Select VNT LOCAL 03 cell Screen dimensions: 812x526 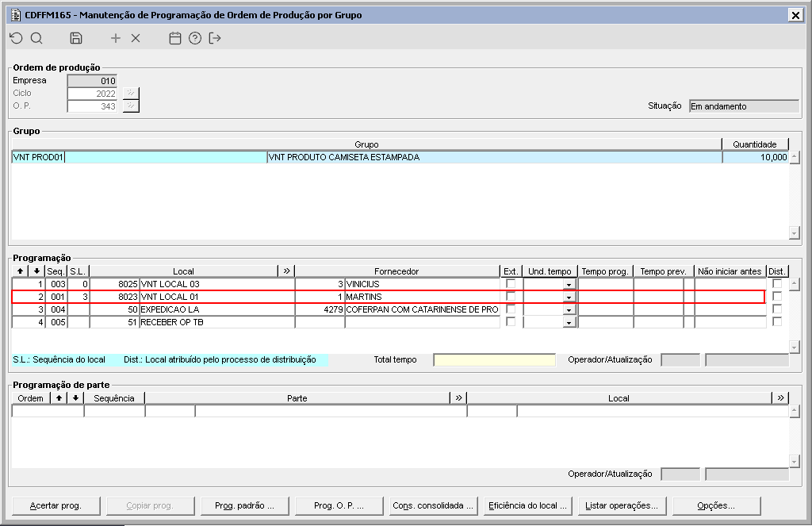217,284
